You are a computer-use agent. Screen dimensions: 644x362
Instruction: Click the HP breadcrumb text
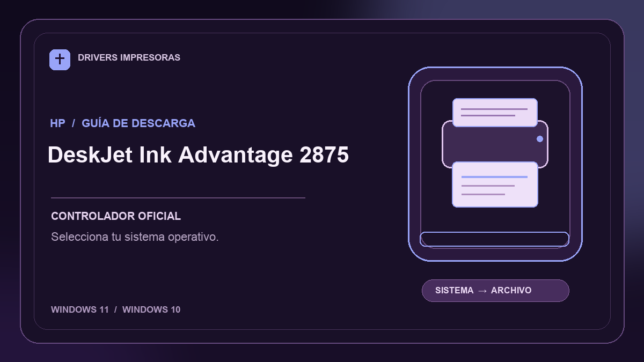pos(57,123)
